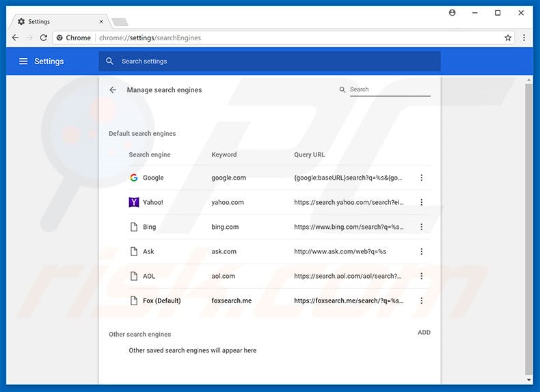The height and width of the screenshot is (392, 540).
Task: Select the Ask search engine name
Action: [148, 251]
